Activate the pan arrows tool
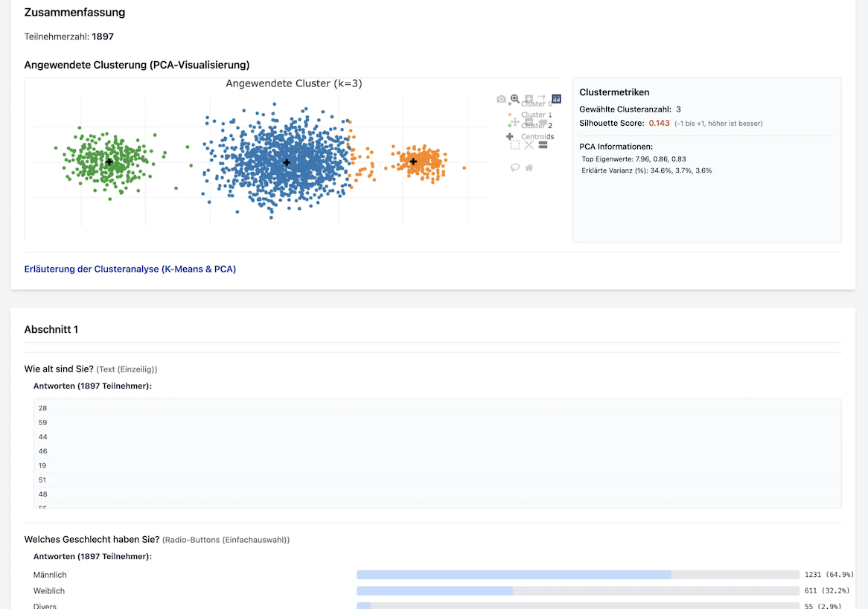868x609 pixels. 514,121
